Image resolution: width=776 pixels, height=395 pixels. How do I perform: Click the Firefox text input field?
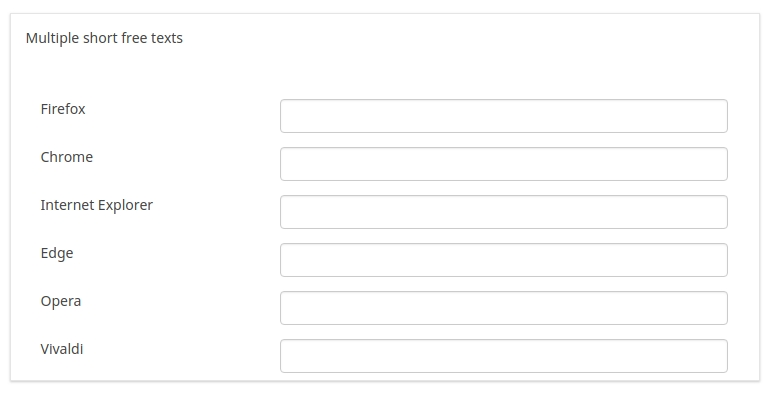point(504,116)
